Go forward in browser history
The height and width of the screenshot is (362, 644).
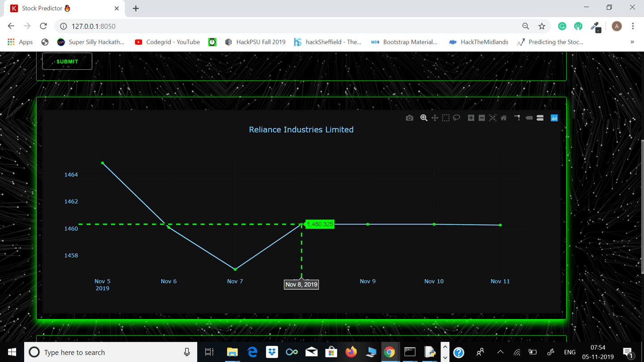(27, 26)
